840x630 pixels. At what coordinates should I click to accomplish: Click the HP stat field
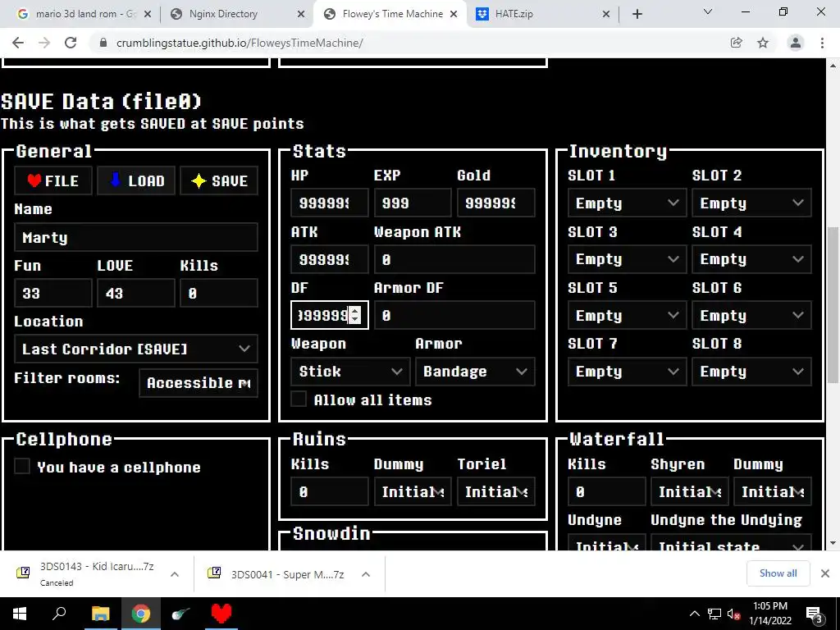330,203
